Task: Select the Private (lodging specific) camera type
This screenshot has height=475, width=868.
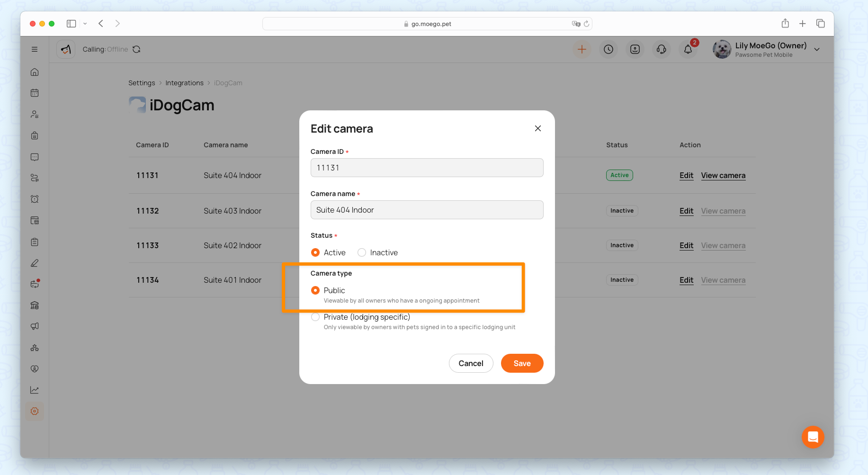Action: [x=315, y=317]
